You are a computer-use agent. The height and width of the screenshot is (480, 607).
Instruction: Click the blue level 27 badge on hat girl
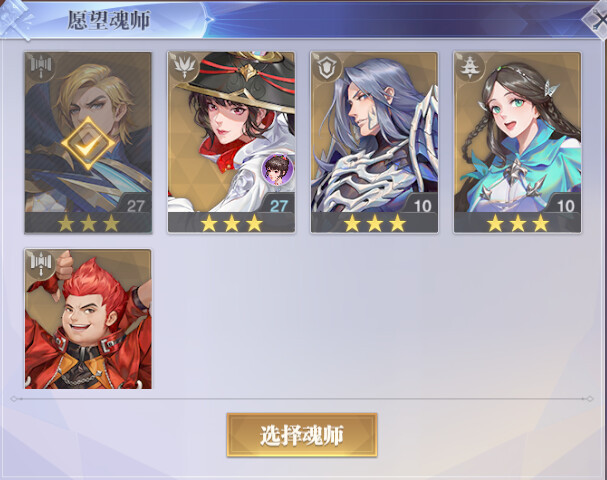(278, 206)
